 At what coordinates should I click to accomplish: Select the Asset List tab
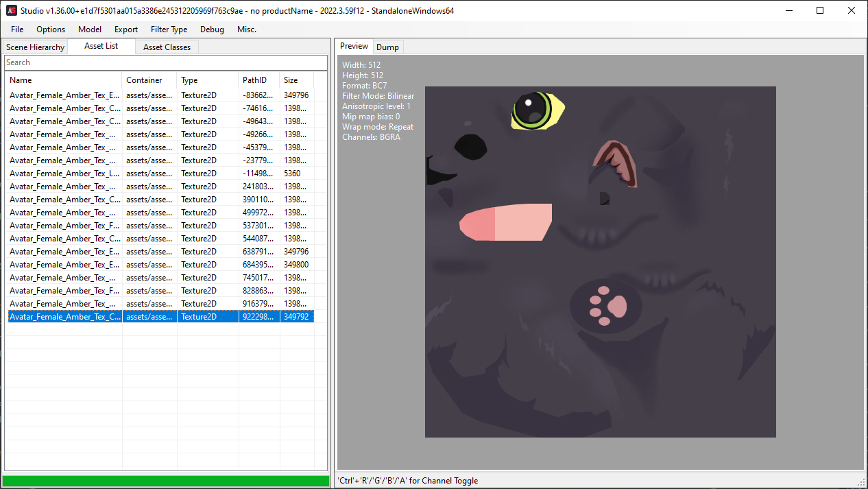101,46
